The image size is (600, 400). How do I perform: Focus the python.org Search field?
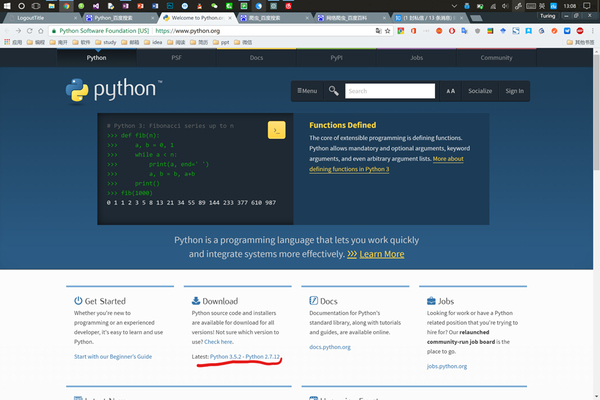[x=390, y=91]
